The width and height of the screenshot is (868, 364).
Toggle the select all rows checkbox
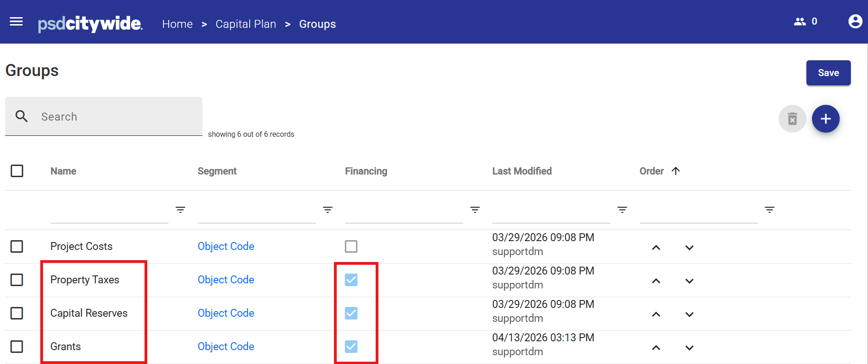17,171
